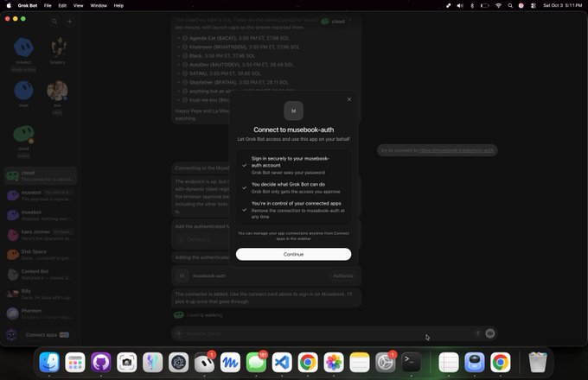The height and width of the screenshot is (380, 588).
Task: Click "You're in control of your connected apps" text
Action: [297, 203]
